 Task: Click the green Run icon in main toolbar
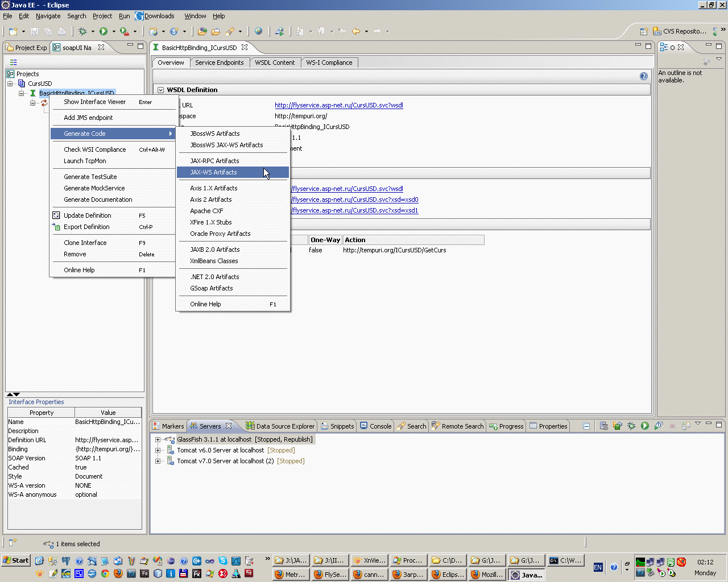[x=104, y=31]
